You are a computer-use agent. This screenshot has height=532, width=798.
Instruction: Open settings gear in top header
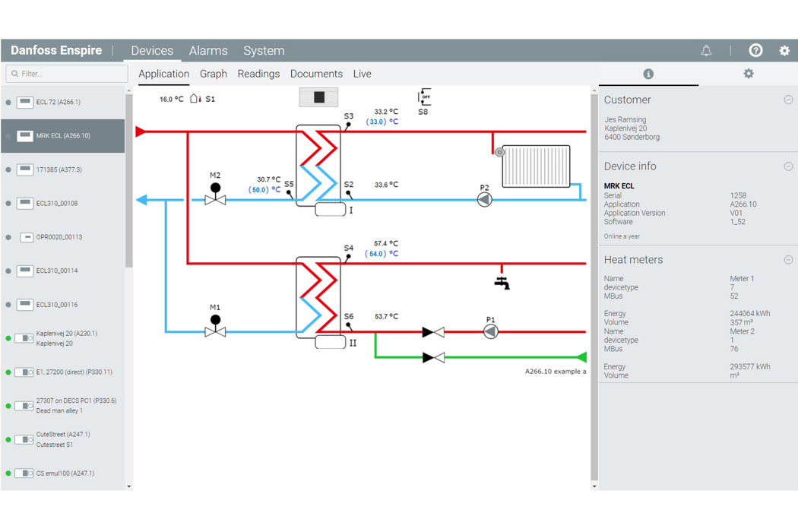784,51
